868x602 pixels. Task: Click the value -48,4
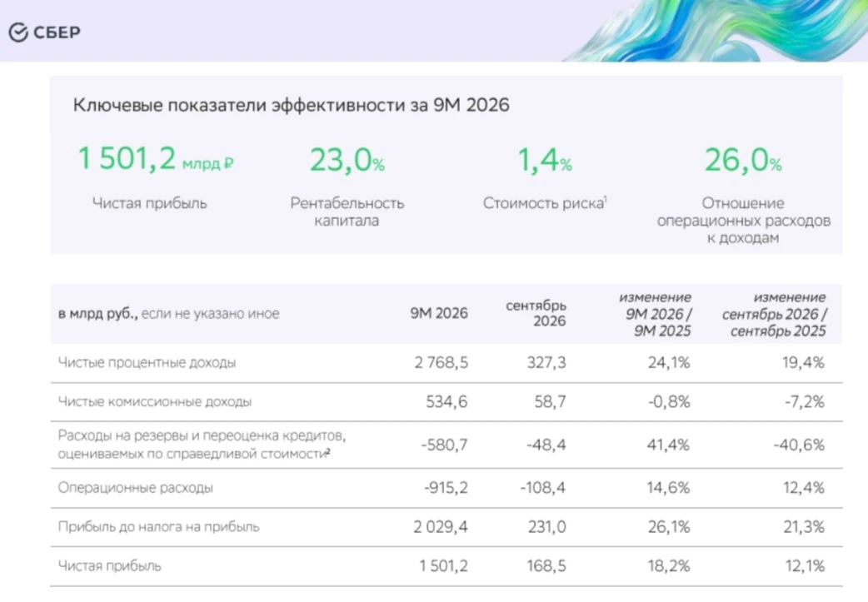[546, 445]
